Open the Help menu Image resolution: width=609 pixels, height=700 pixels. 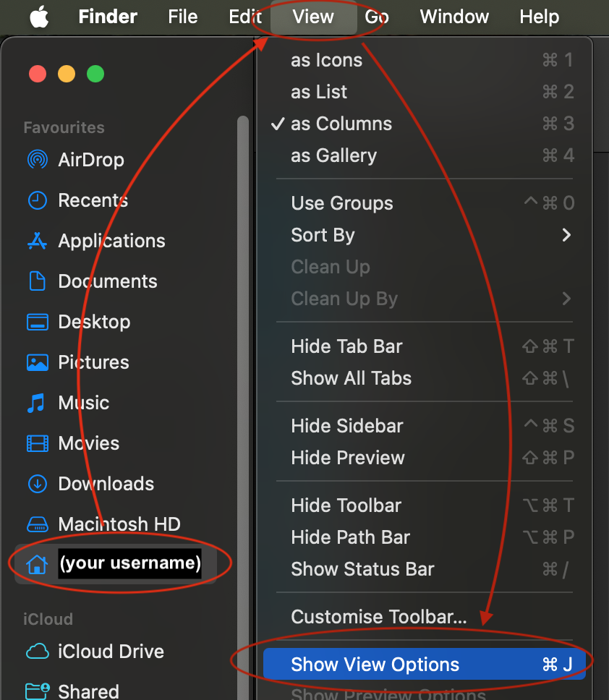(x=539, y=17)
